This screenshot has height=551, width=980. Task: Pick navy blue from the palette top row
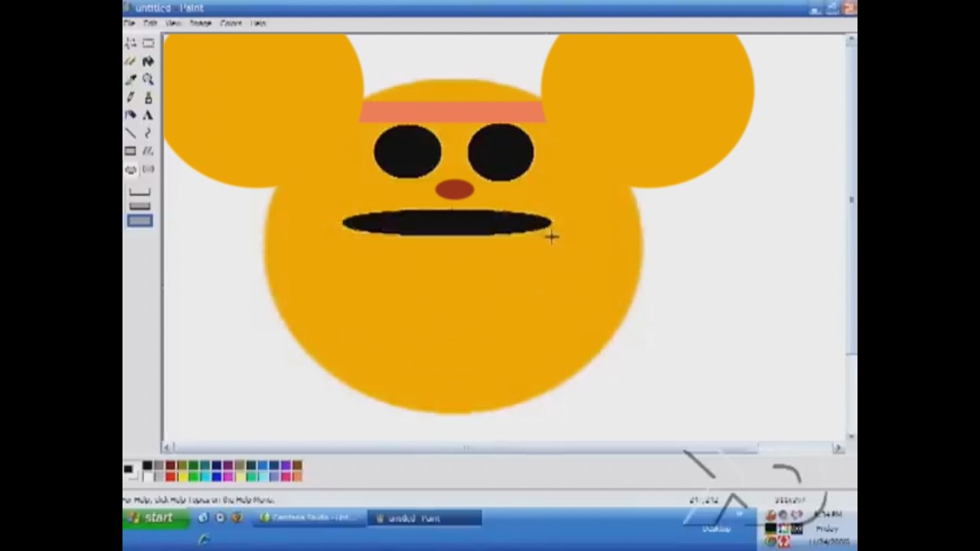point(216,465)
